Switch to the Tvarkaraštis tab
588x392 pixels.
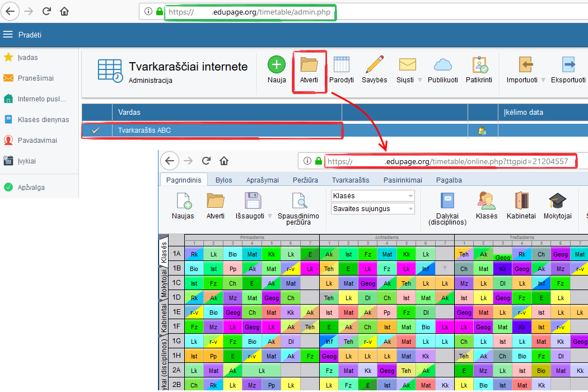point(351,180)
